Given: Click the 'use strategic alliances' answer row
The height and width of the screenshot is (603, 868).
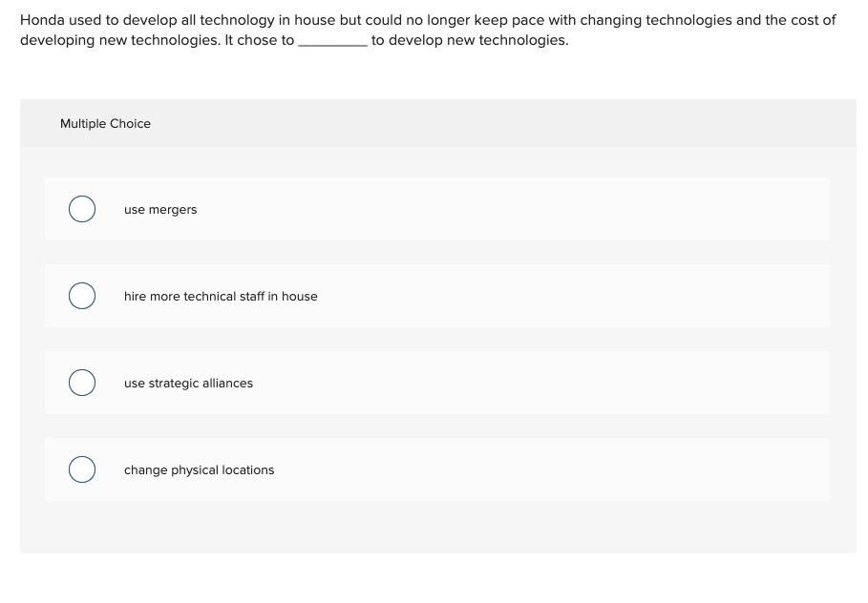Looking at the screenshot, I should tap(436, 383).
